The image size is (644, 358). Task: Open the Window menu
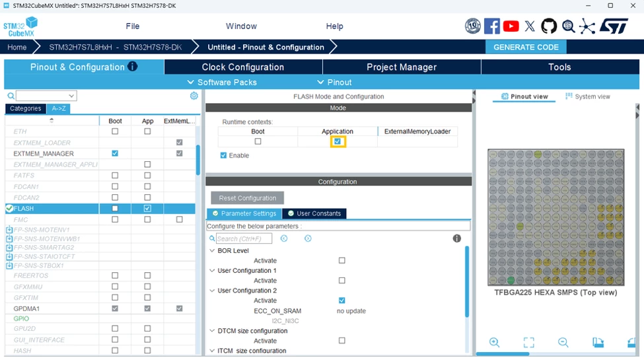tap(241, 26)
